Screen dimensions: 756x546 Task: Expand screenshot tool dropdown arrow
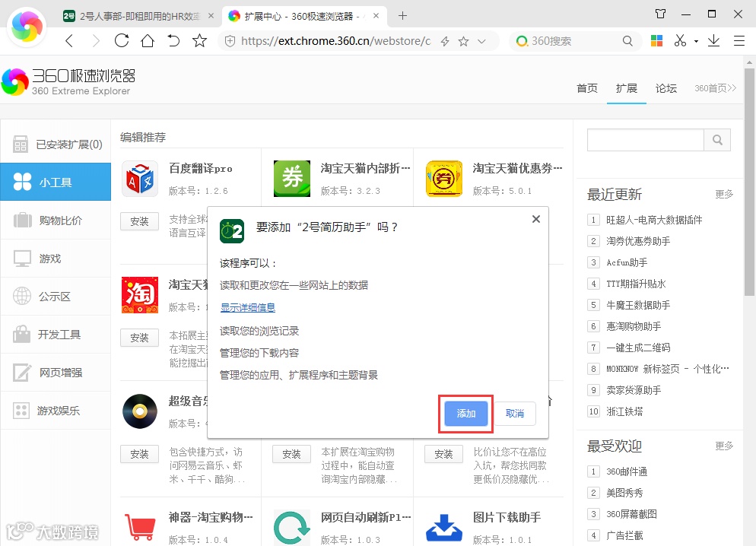[696, 41]
